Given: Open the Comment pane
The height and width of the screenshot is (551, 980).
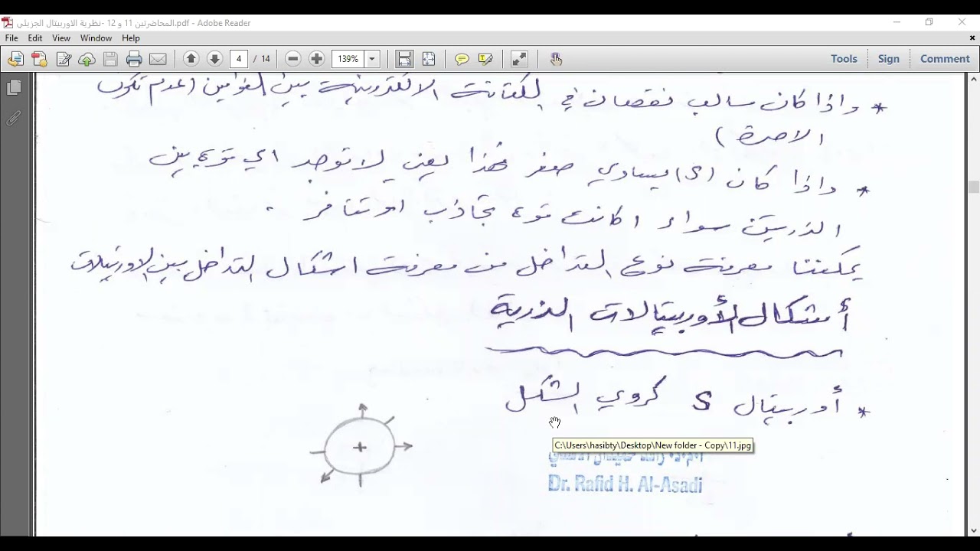Looking at the screenshot, I should point(945,59).
